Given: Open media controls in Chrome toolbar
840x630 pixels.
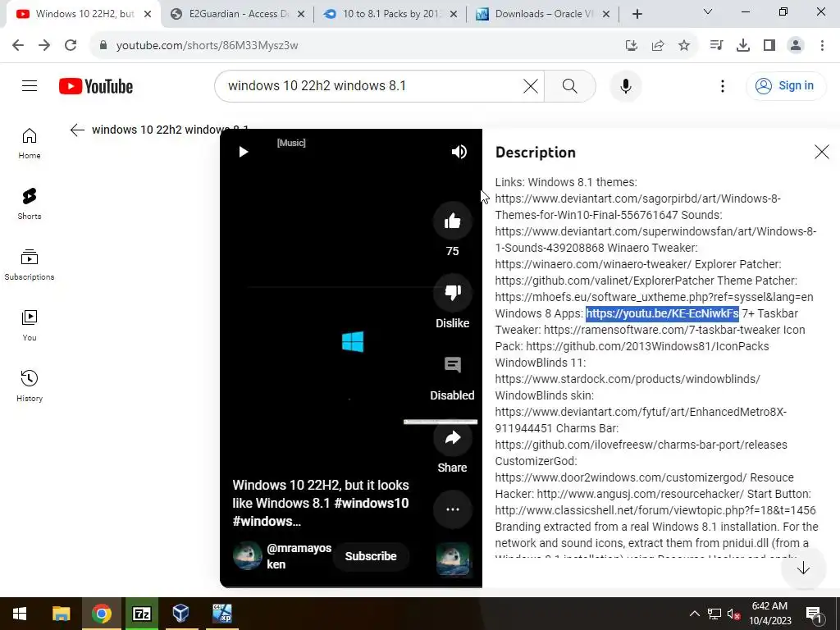Looking at the screenshot, I should (716, 46).
